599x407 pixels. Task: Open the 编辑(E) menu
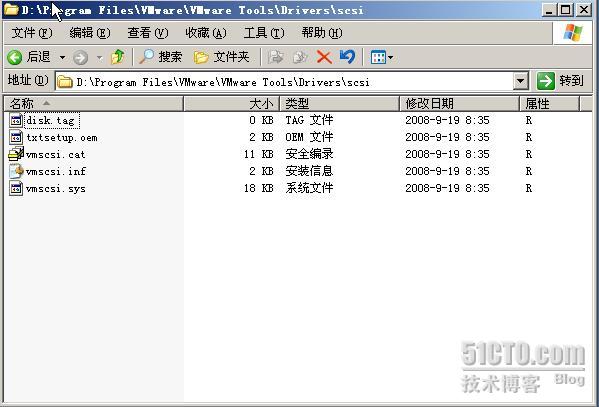[90, 33]
